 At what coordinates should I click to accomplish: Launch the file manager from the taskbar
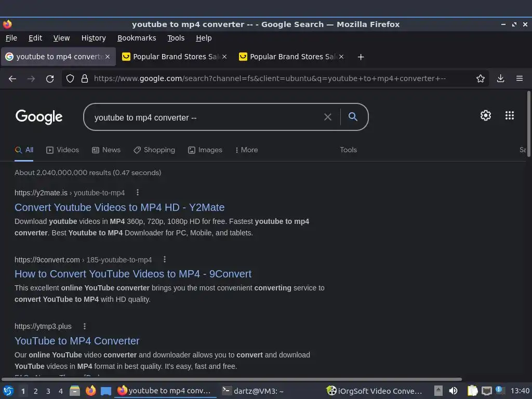tap(75, 391)
